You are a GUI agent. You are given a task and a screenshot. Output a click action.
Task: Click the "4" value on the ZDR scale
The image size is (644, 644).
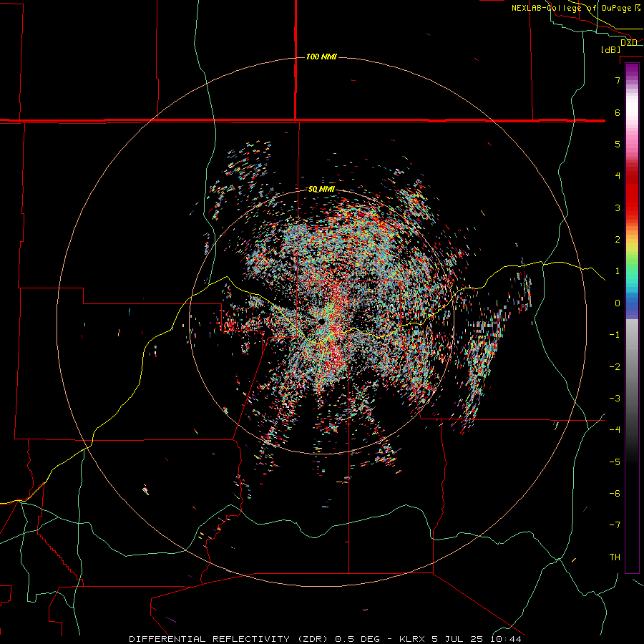click(x=618, y=176)
